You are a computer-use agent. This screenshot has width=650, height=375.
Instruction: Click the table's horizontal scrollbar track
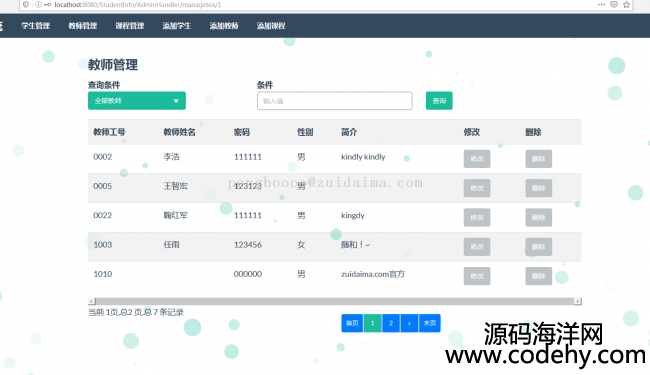click(335, 301)
